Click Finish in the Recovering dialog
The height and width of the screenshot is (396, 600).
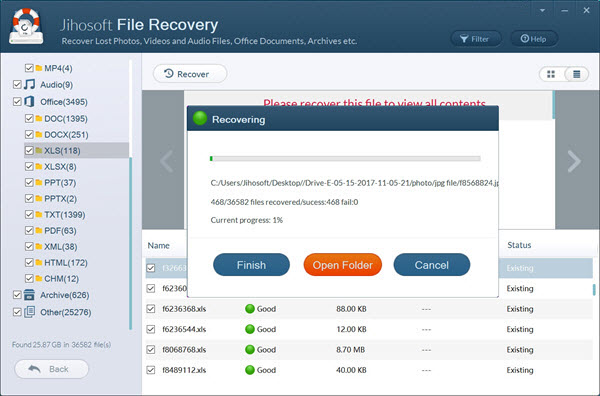click(x=251, y=265)
